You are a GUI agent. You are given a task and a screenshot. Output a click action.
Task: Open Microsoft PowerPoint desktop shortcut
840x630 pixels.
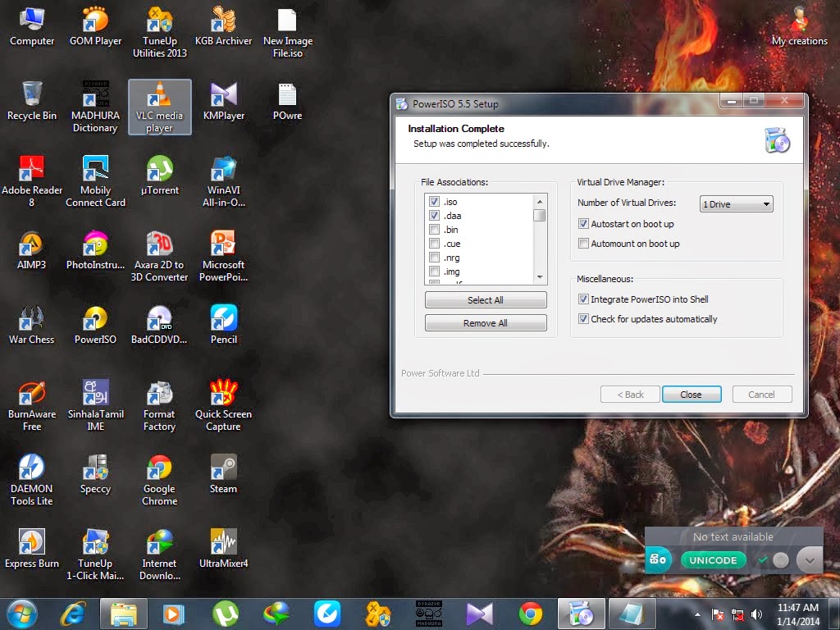point(223,256)
